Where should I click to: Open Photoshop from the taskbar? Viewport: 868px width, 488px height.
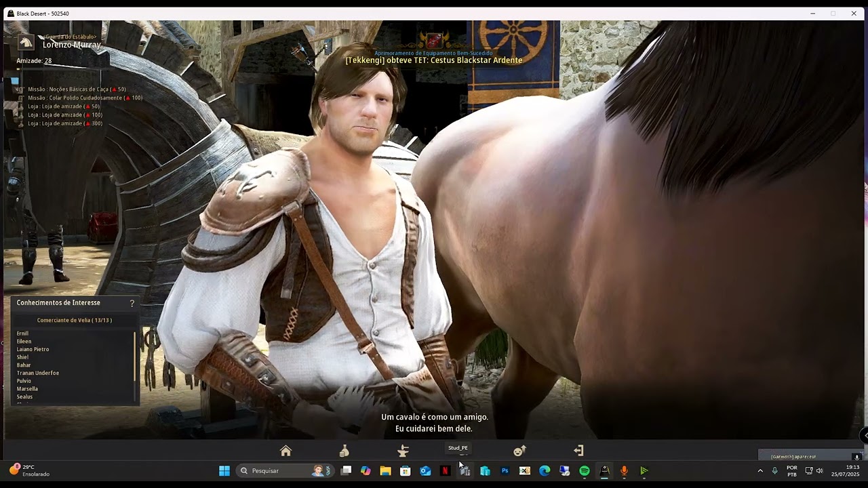pyautogui.click(x=505, y=470)
